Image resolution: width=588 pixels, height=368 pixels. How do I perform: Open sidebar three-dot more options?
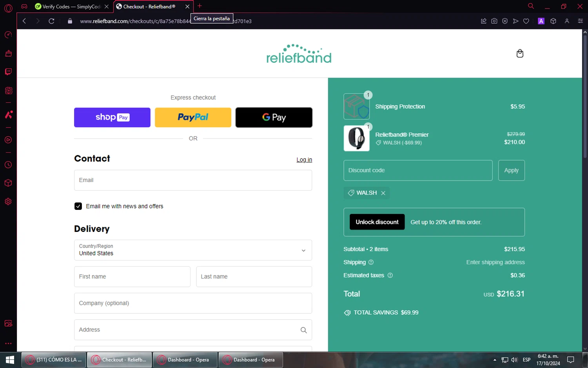point(8,344)
